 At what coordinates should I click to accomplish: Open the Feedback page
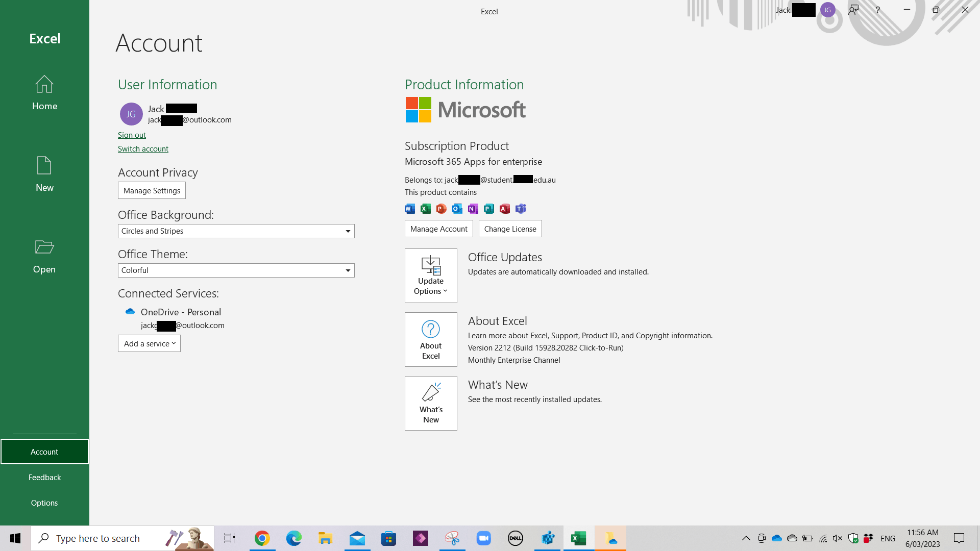(x=44, y=477)
